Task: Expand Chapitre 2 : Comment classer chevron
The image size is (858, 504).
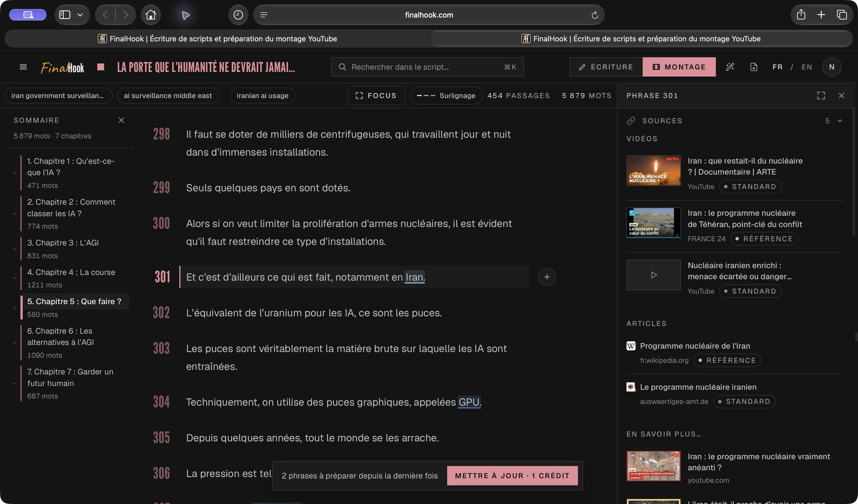Action: click(15, 213)
